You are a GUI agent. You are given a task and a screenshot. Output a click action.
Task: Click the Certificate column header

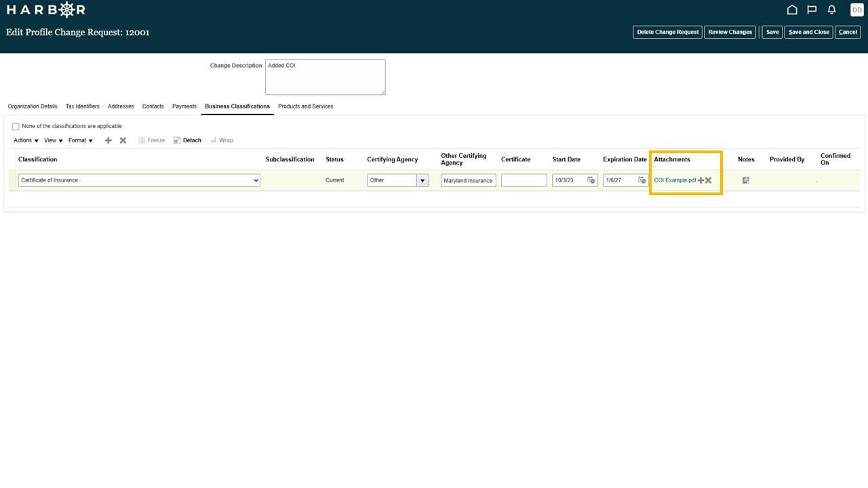pos(516,159)
